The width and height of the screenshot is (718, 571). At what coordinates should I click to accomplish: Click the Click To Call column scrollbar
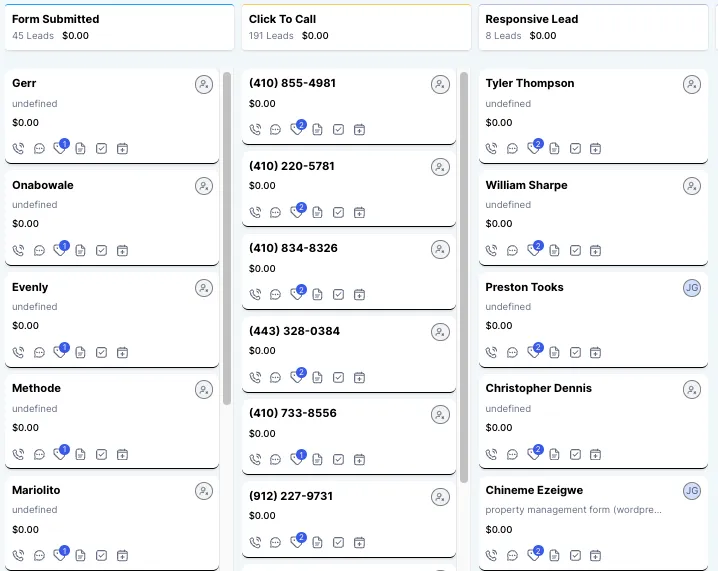pyautogui.click(x=464, y=277)
